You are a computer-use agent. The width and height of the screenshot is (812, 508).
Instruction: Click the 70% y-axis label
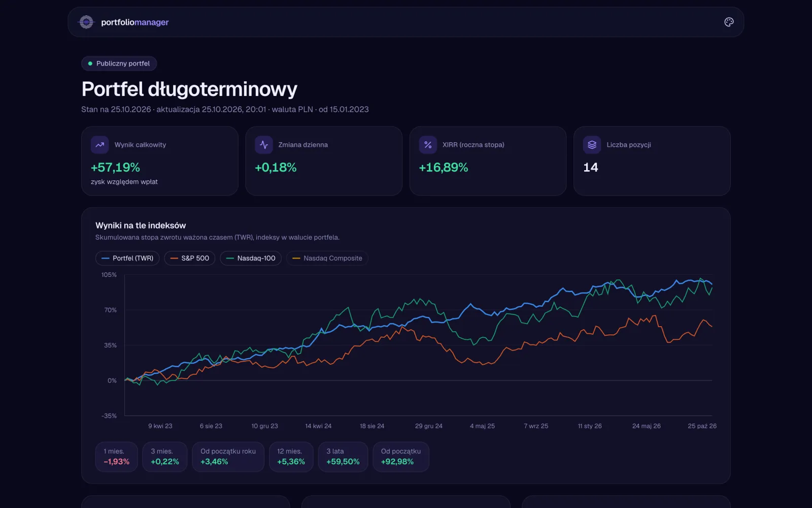coord(111,310)
